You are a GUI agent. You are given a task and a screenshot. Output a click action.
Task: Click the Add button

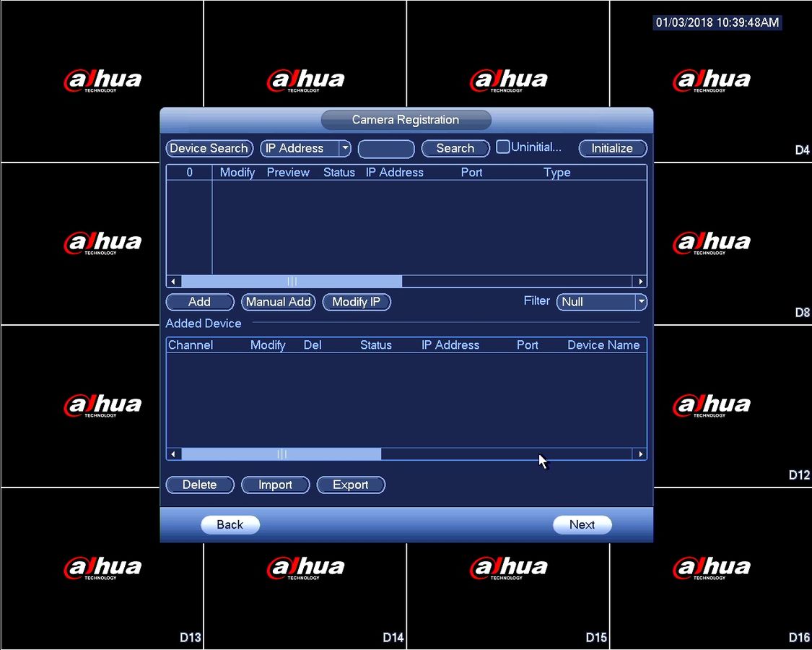199,302
